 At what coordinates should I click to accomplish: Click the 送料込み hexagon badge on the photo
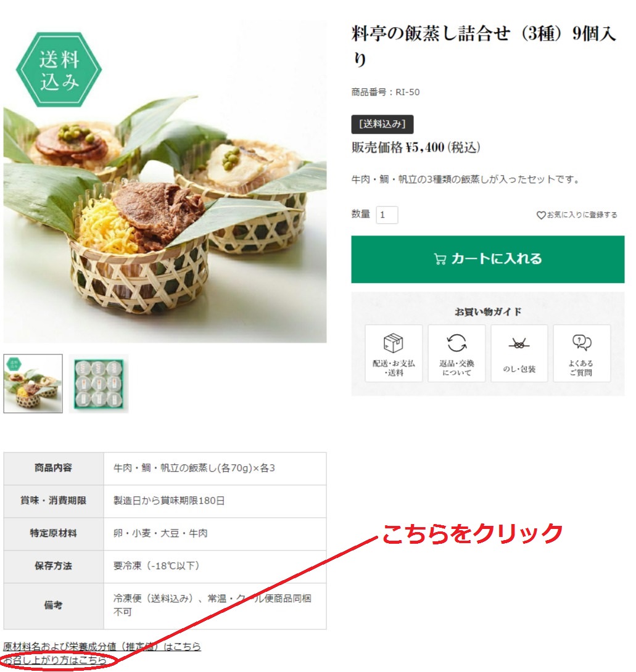[x=59, y=70]
